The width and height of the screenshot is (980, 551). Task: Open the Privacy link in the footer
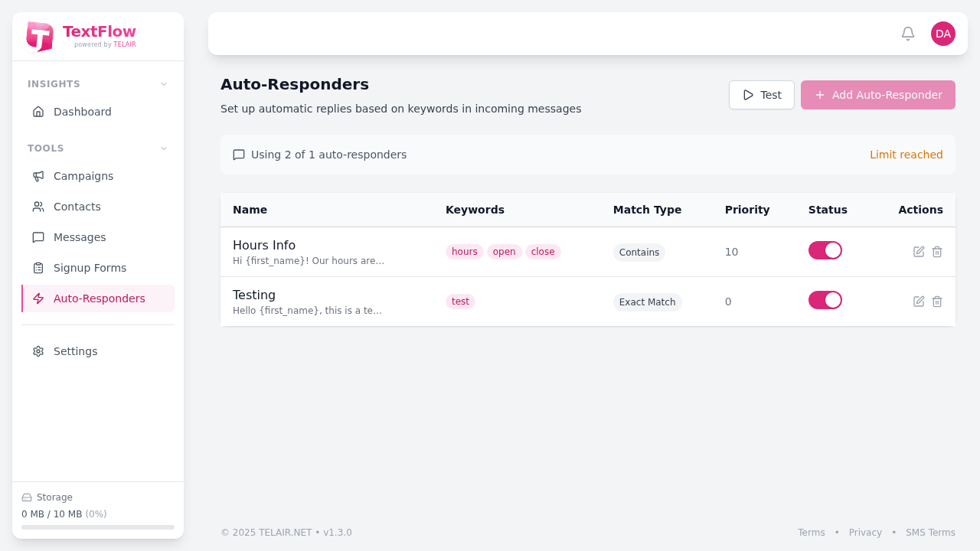(x=865, y=532)
